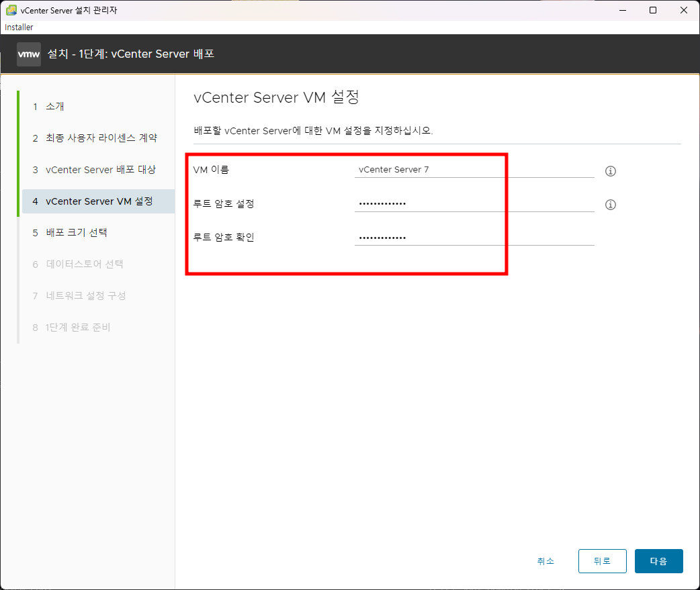The width and height of the screenshot is (700, 590).
Task: Focus the VM 이름 input field
Action: pos(474,169)
